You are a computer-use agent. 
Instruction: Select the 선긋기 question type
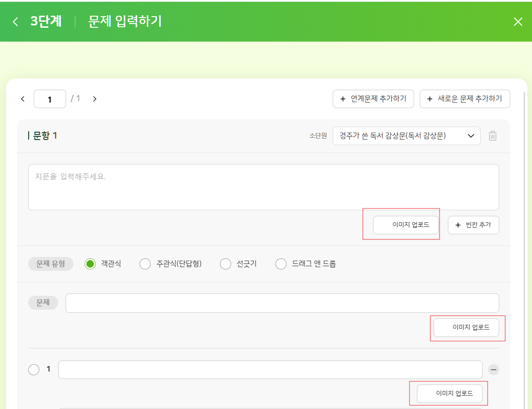click(x=226, y=264)
